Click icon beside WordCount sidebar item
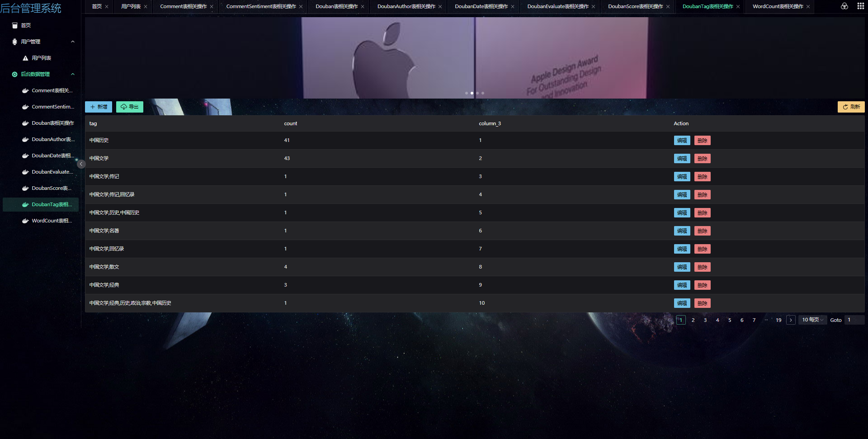This screenshot has width=868, height=439. 25,221
